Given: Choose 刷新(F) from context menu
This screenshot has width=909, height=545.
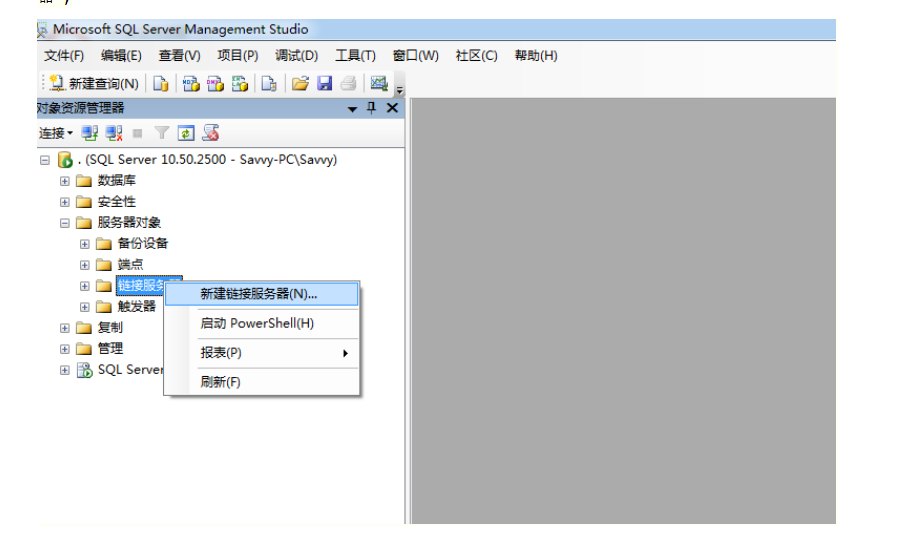Looking at the screenshot, I should pos(261,382).
